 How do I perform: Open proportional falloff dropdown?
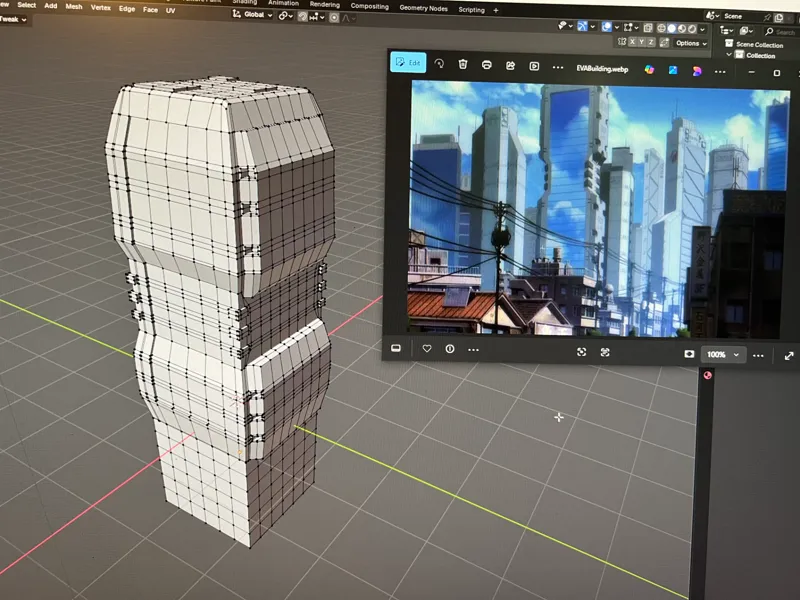pyautogui.click(x=349, y=18)
